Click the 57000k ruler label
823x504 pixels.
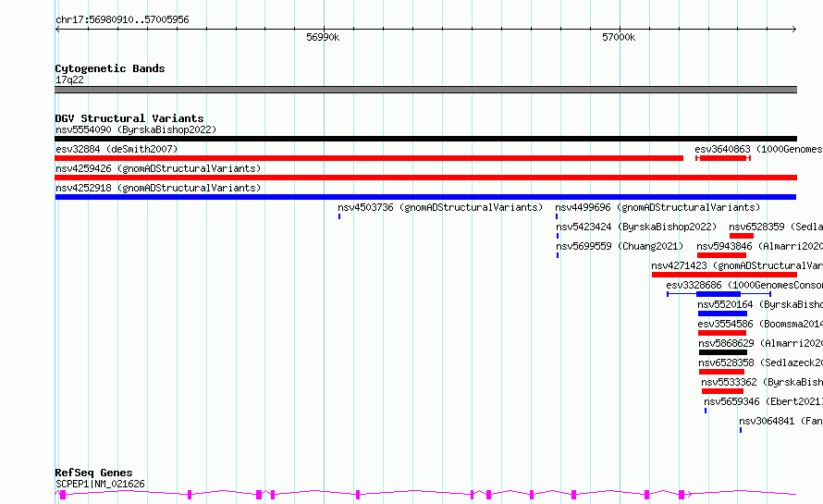619,37
